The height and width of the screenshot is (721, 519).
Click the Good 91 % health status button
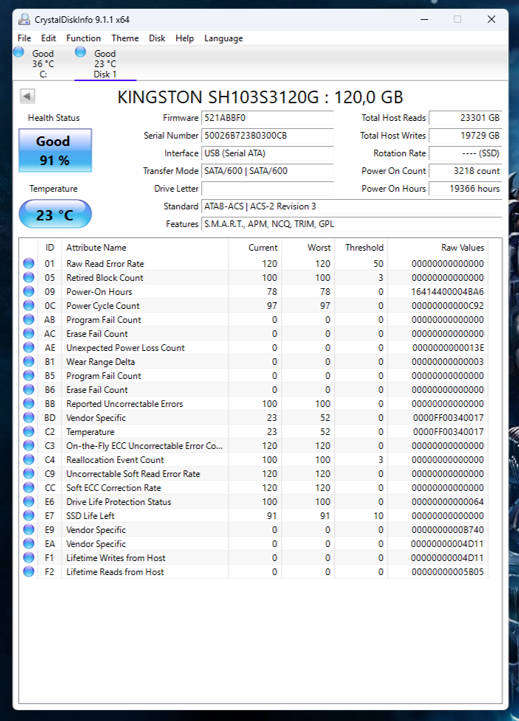pos(55,150)
